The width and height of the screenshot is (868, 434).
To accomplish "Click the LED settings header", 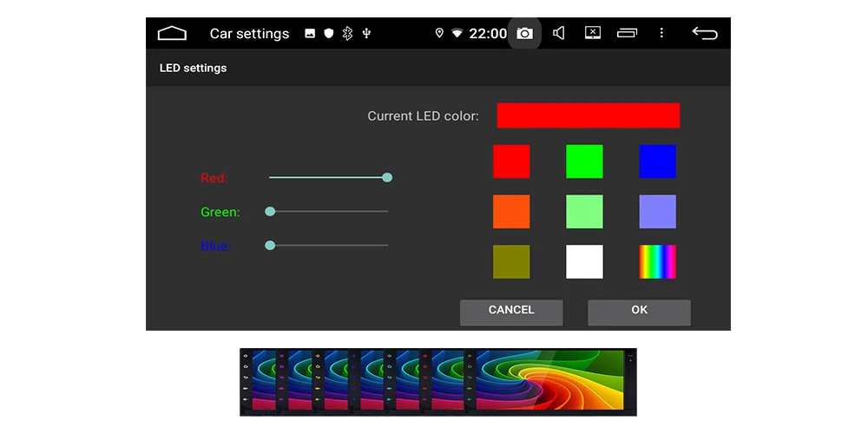I will (x=193, y=68).
